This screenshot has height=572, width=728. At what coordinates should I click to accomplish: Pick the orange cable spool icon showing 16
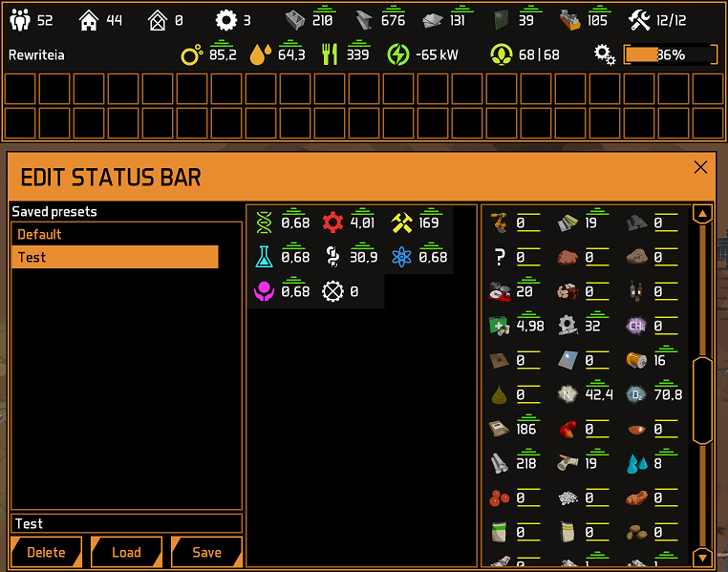point(636,360)
